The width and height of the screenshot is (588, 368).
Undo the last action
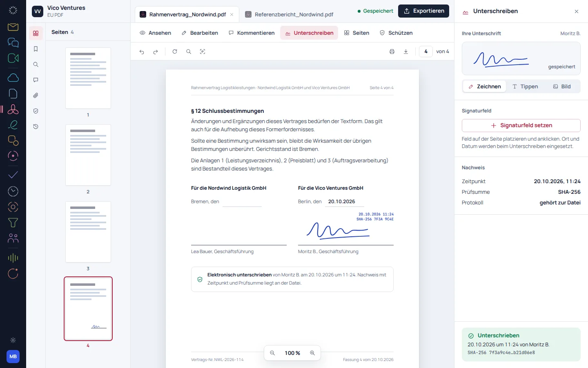tap(142, 52)
